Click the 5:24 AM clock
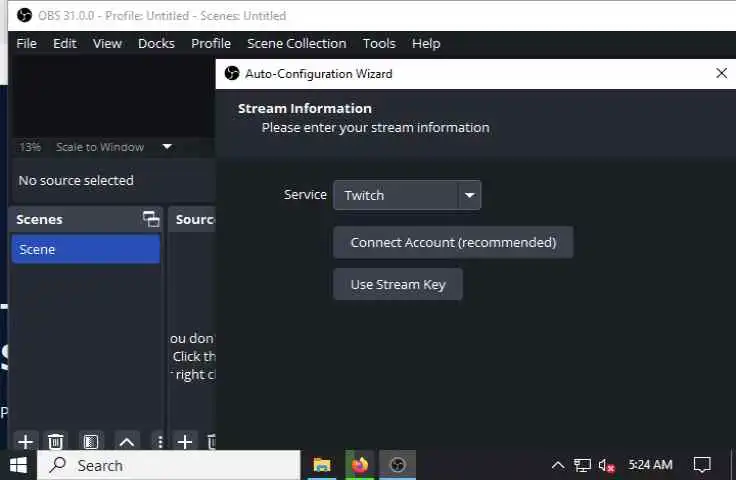Image resolution: width=736 pixels, height=480 pixels. pos(650,465)
